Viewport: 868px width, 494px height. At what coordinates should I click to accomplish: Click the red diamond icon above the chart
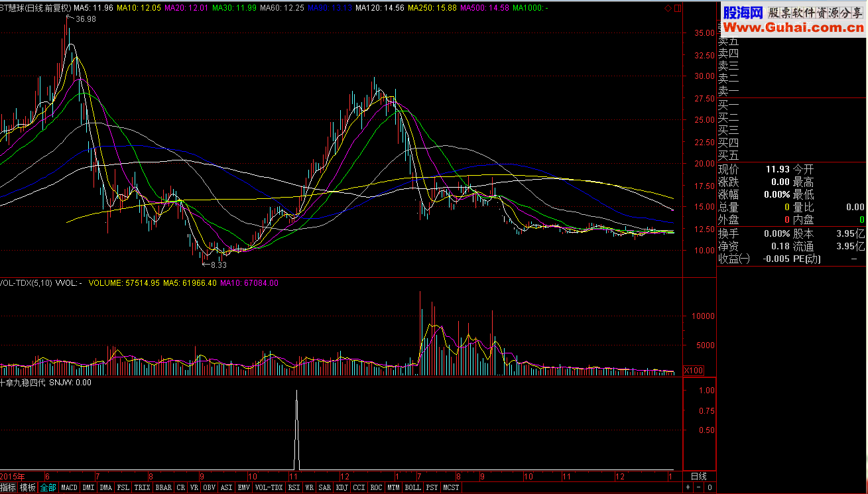tap(668, 8)
